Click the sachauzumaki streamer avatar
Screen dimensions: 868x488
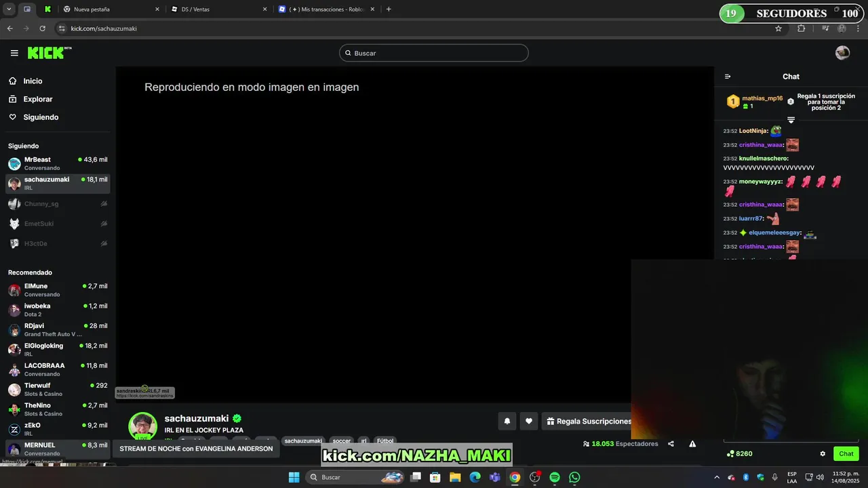click(143, 426)
